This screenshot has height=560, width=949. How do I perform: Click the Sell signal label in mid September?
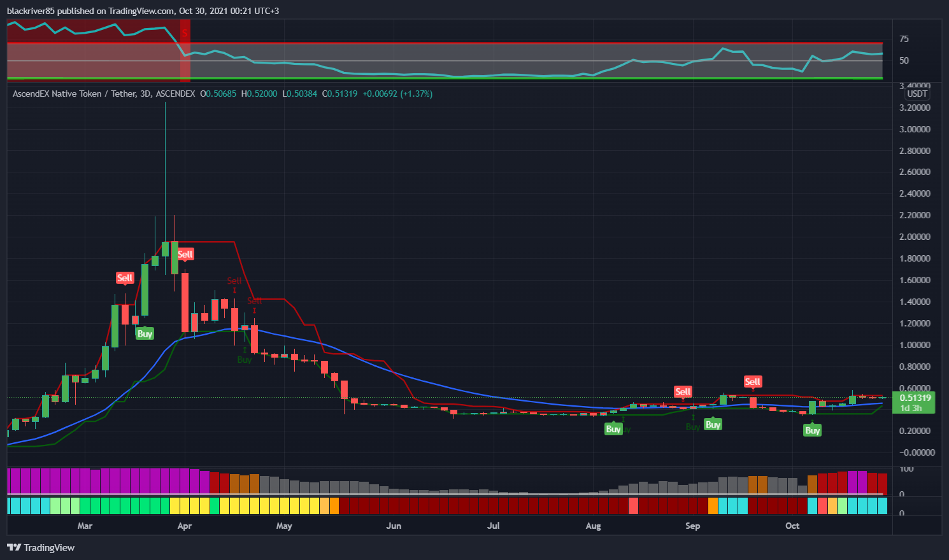click(753, 381)
